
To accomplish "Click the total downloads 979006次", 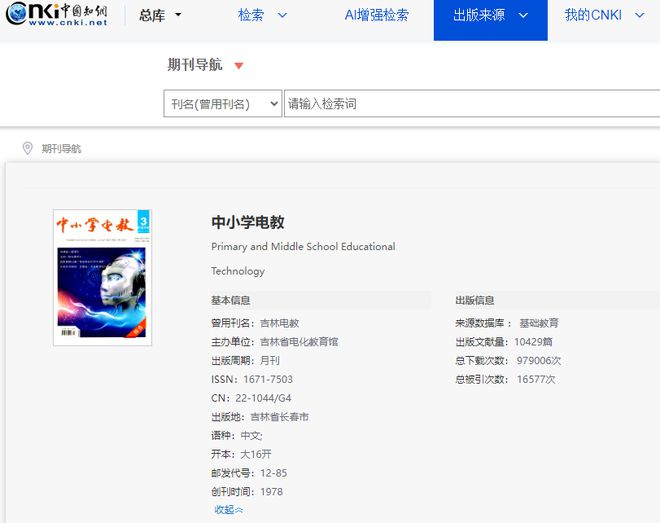I will point(539,361).
